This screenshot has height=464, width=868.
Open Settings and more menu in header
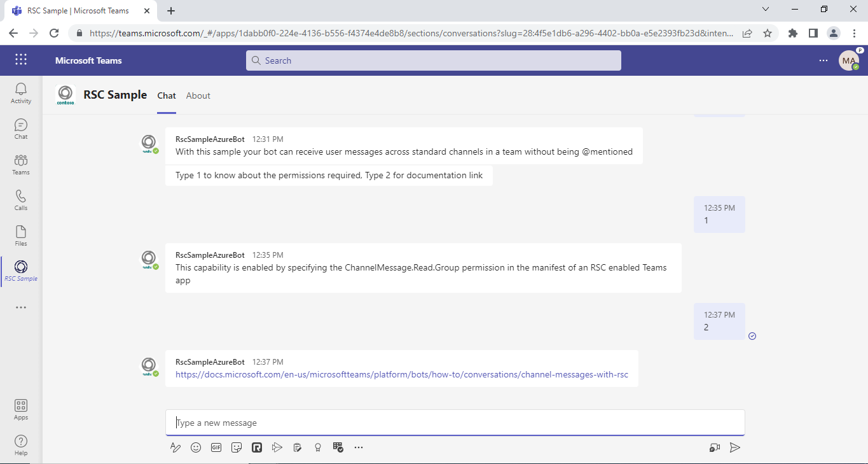click(x=823, y=60)
